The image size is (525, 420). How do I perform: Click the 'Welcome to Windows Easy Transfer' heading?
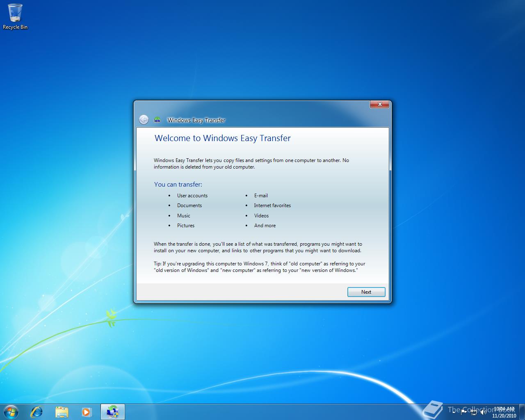pos(223,138)
